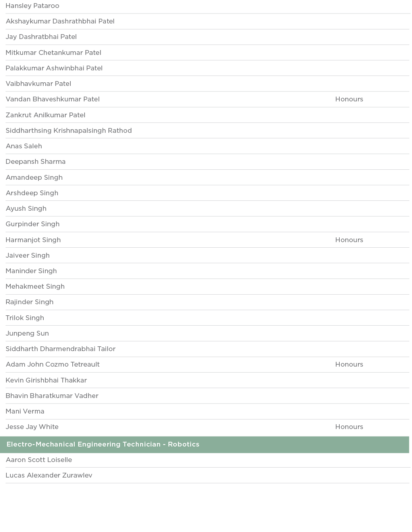Click on the Anas Saleh entry
Viewport: 412px width, 532px height.
(24, 146)
